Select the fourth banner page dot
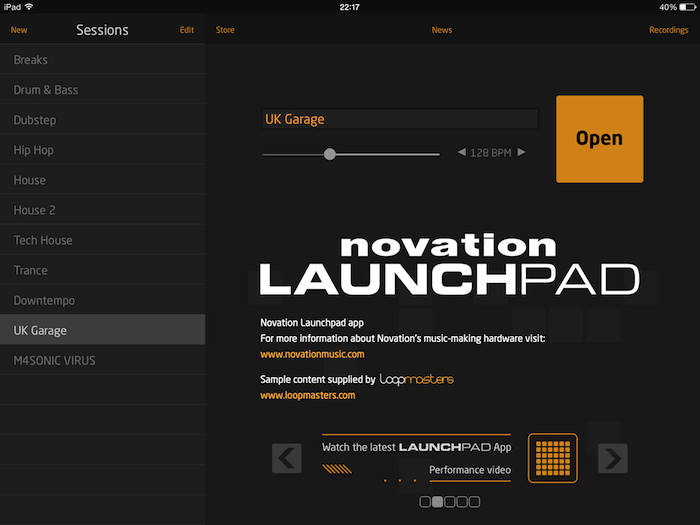Viewport: 700px width, 525px height. (x=462, y=502)
